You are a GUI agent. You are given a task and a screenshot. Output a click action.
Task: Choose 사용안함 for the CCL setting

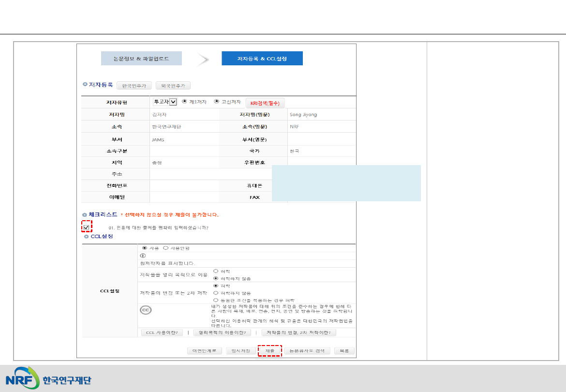point(166,248)
